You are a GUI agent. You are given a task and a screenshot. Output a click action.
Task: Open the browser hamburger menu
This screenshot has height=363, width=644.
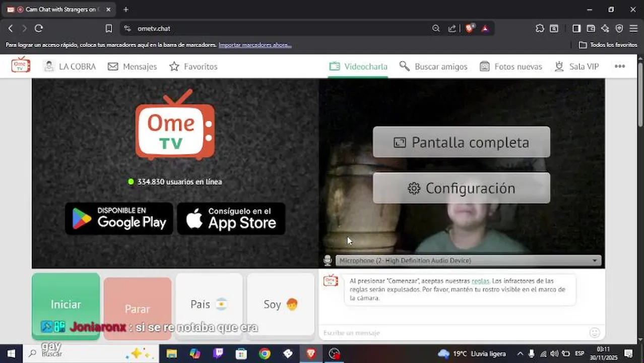tap(633, 29)
